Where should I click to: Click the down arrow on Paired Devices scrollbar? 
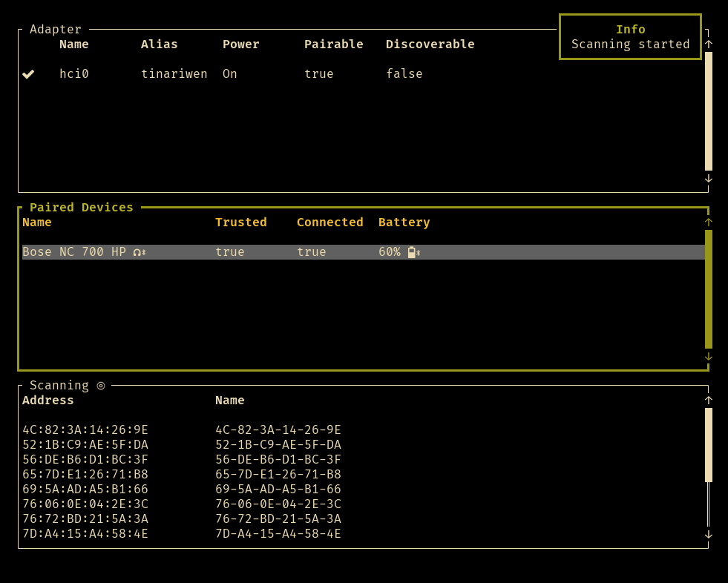(x=709, y=357)
